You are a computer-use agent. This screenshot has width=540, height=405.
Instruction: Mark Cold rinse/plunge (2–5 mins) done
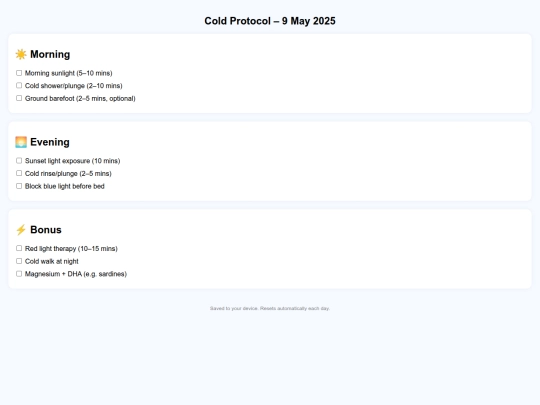(x=19, y=173)
